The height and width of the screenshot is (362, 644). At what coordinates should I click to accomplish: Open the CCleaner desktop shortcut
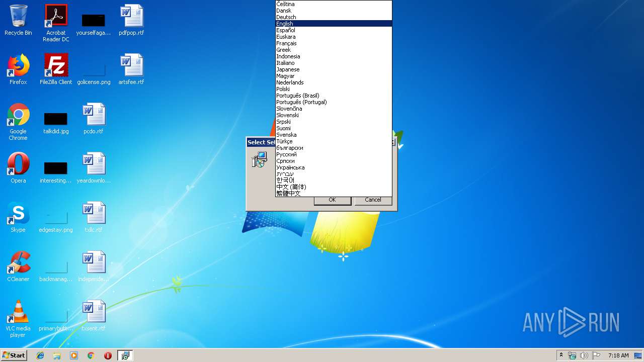click(x=18, y=266)
